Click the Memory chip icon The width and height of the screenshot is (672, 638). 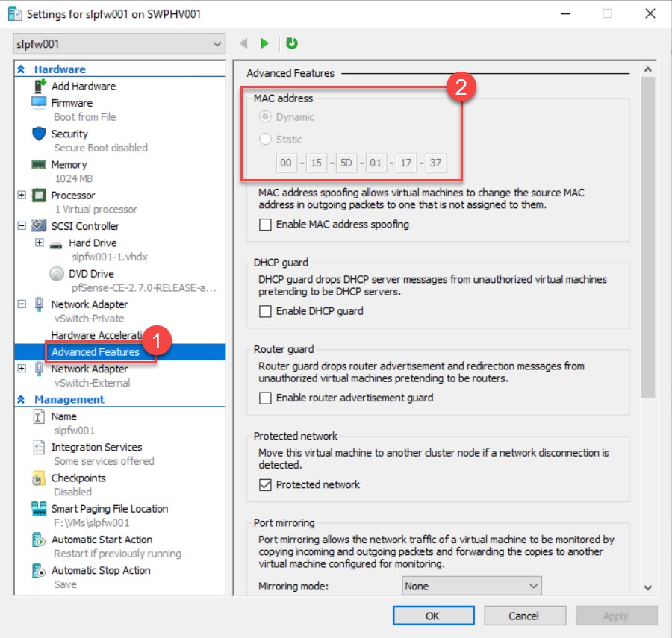[39, 164]
